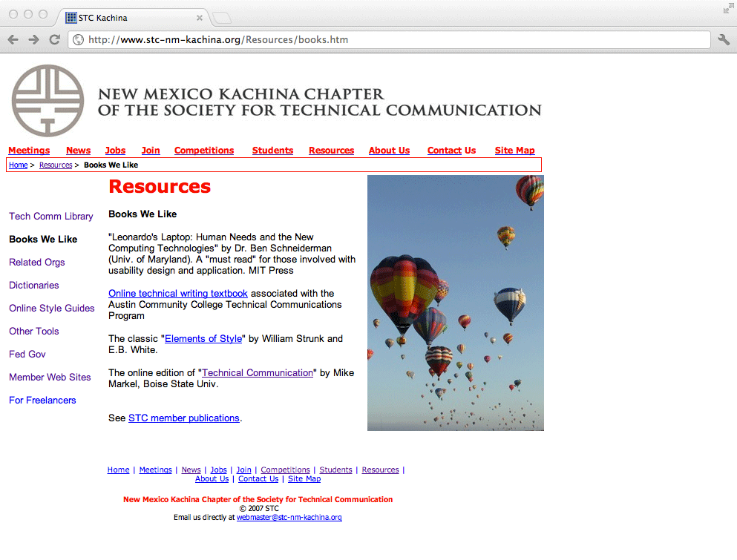Open the wrench settings menu
Viewport: 737px width, 560px height.
(x=724, y=40)
